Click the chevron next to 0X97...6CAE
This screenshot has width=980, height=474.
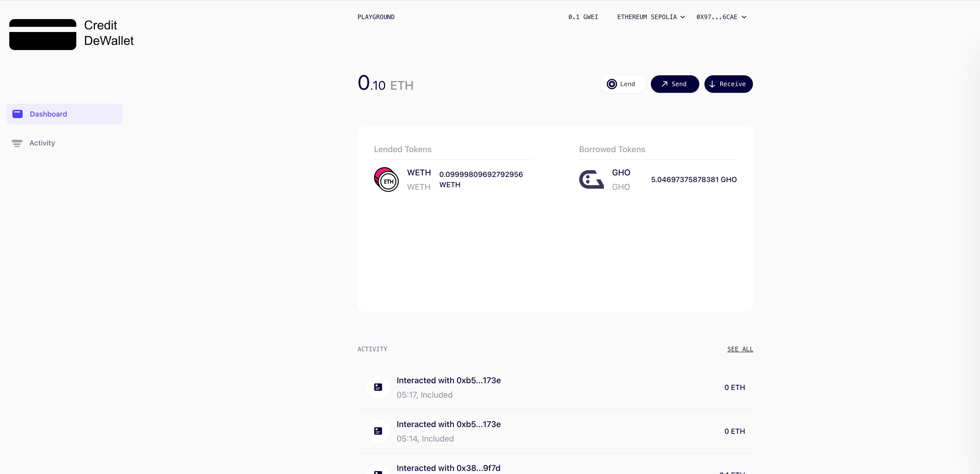point(744,17)
